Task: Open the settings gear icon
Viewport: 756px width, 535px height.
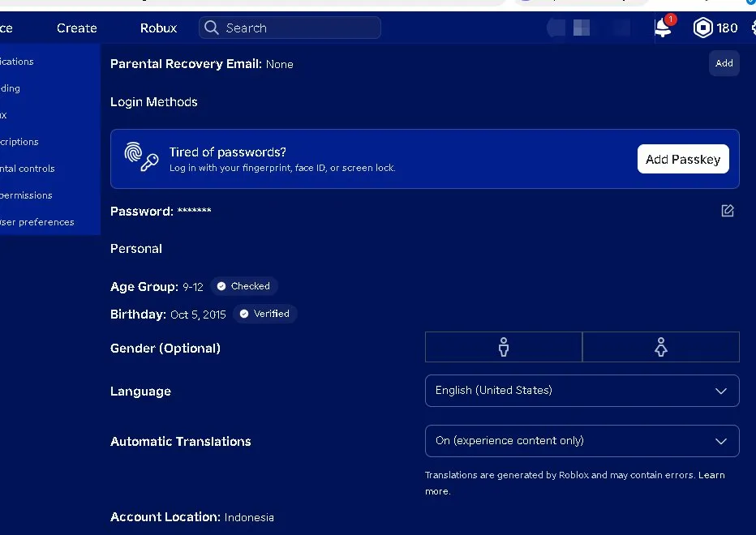Action: [753, 28]
